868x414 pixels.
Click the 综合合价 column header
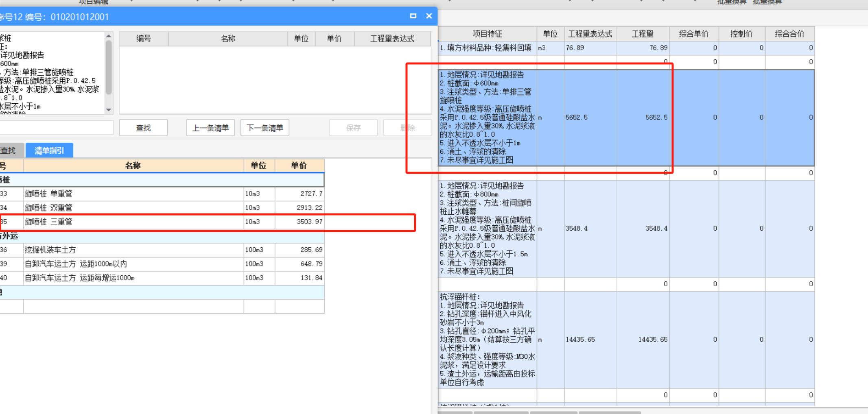[789, 34]
